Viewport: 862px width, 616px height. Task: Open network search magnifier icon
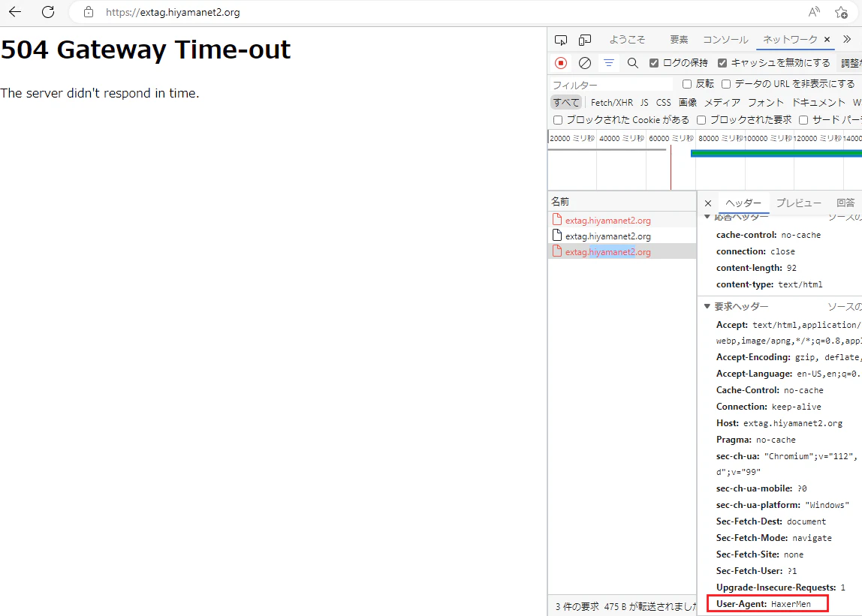(633, 63)
